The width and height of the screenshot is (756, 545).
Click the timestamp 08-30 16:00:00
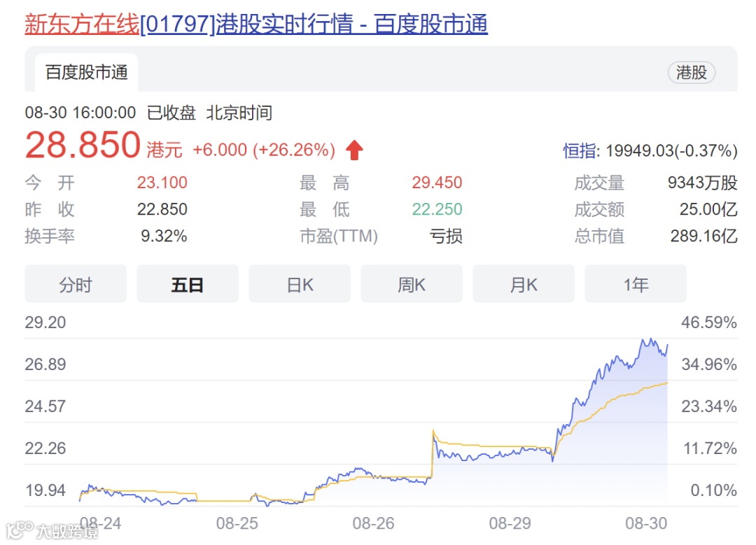click(80, 113)
